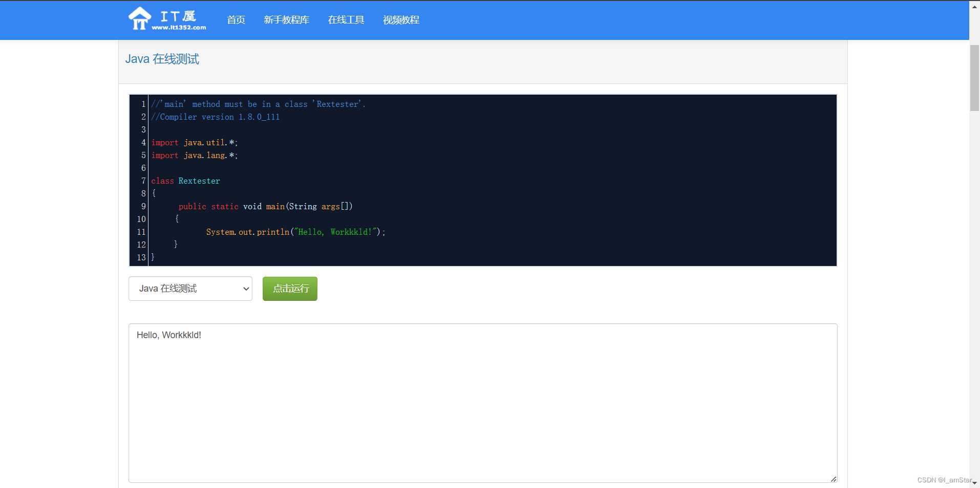Expand the Java 在线测试 language dropdown
Image resolution: width=980 pixels, height=488 pixels.
(190, 289)
